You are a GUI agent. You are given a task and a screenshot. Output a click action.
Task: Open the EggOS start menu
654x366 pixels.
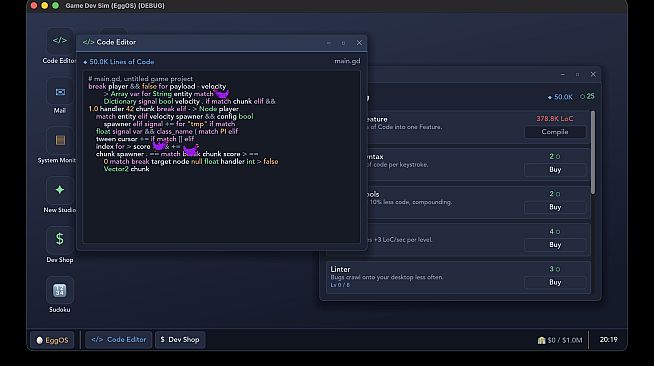(x=52, y=340)
